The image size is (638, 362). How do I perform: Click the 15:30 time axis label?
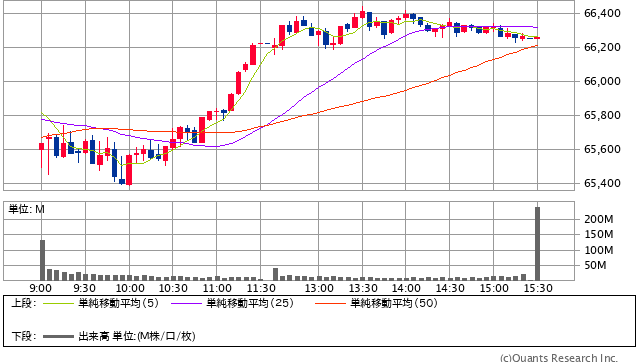click(x=538, y=288)
